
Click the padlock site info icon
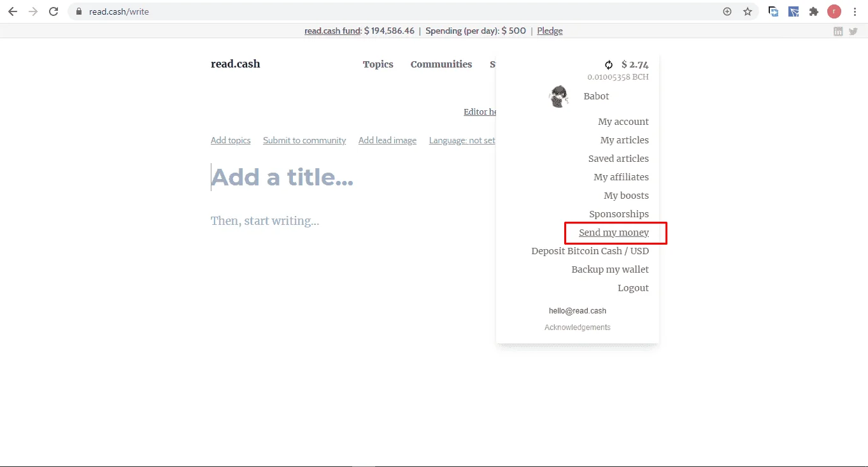pyautogui.click(x=79, y=11)
